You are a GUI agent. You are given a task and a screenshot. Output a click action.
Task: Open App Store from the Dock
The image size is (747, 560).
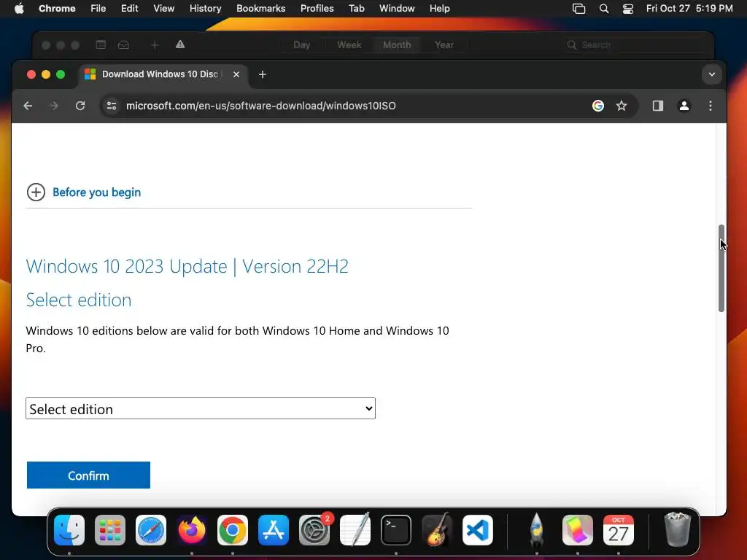click(274, 530)
